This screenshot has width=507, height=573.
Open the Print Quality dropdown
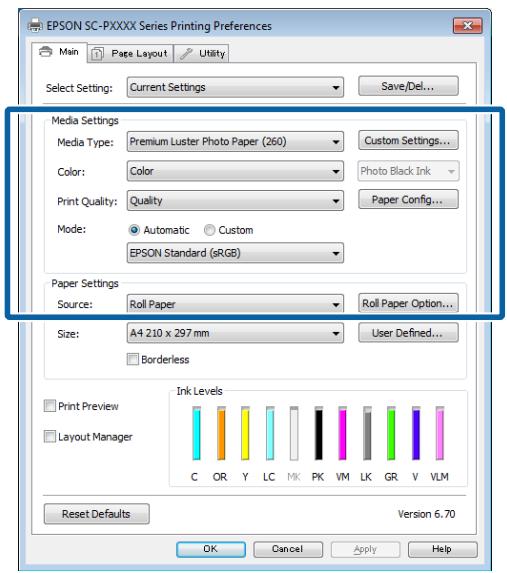pyautogui.click(x=235, y=201)
